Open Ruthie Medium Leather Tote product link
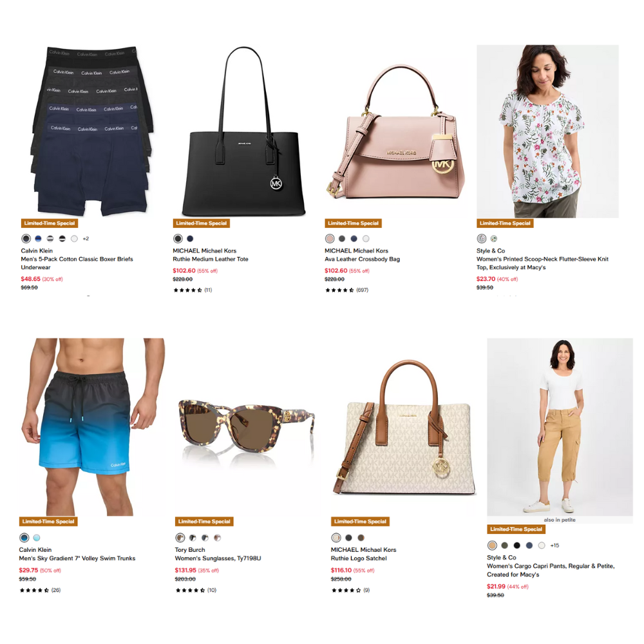 coord(211,259)
